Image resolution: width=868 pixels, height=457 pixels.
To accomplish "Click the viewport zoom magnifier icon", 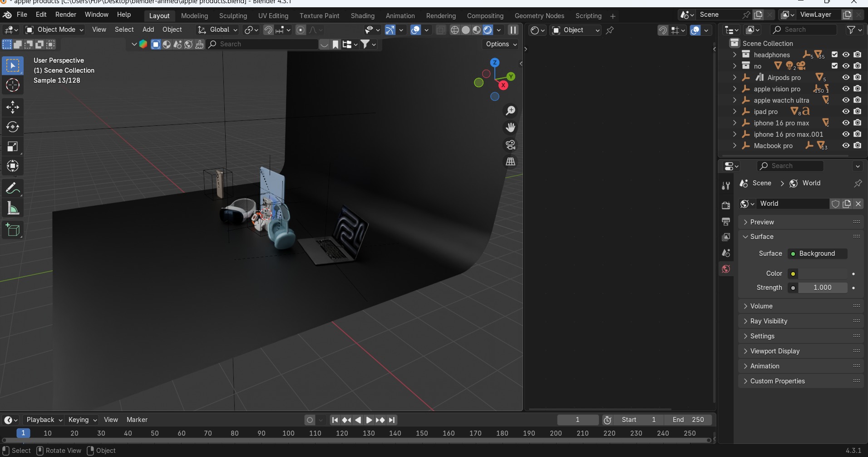I will (511, 110).
